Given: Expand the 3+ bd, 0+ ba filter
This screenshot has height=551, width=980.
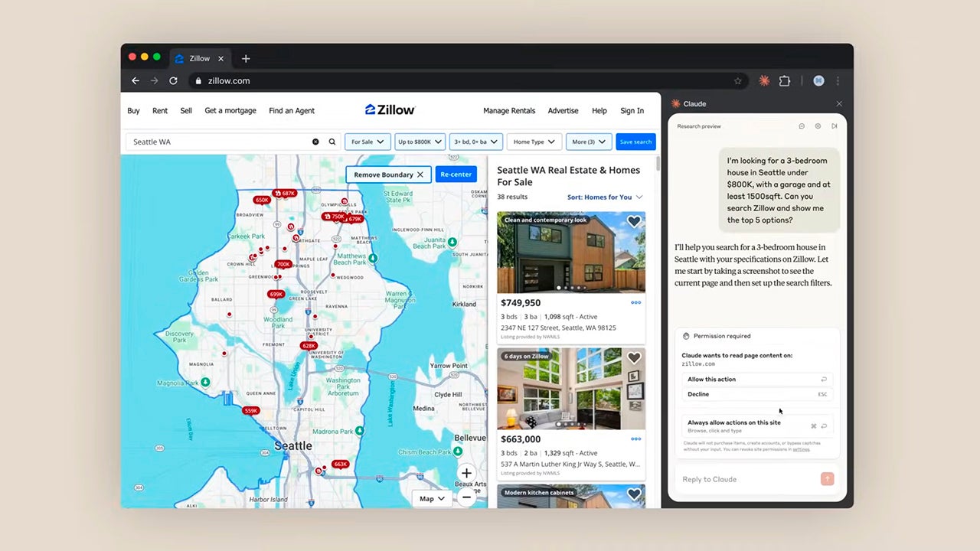Looking at the screenshot, I should point(476,142).
